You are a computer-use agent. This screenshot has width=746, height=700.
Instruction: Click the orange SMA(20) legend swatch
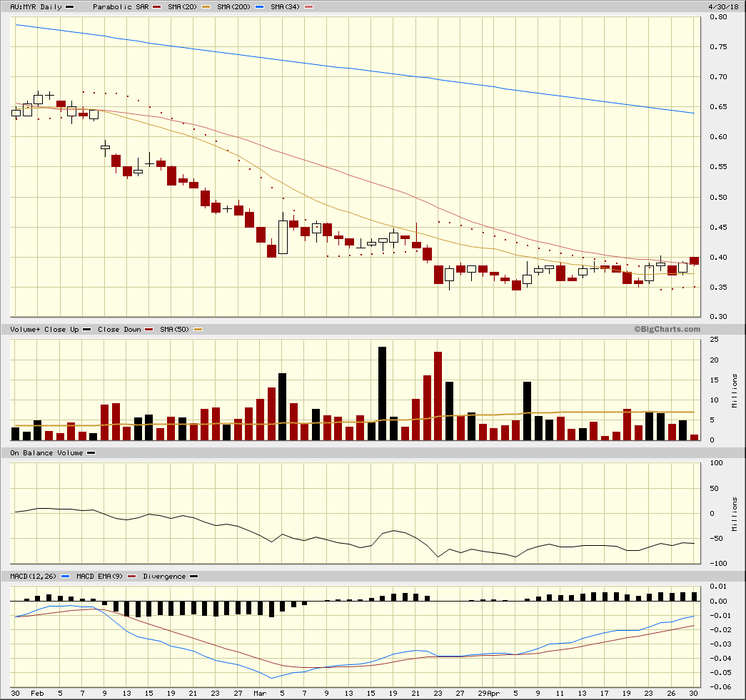point(206,6)
